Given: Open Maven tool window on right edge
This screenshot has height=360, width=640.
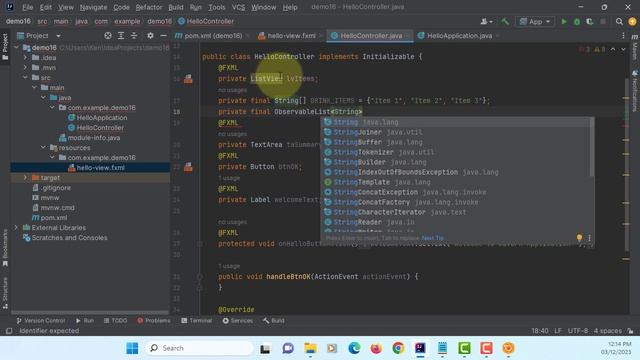Looking at the screenshot, I should click(635, 48).
